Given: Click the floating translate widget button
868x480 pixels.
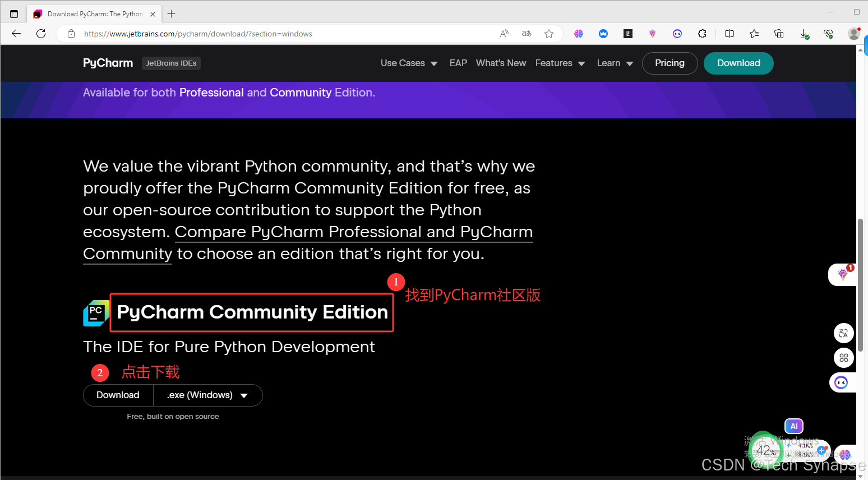Looking at the screenshot, I should coord(843,333).
